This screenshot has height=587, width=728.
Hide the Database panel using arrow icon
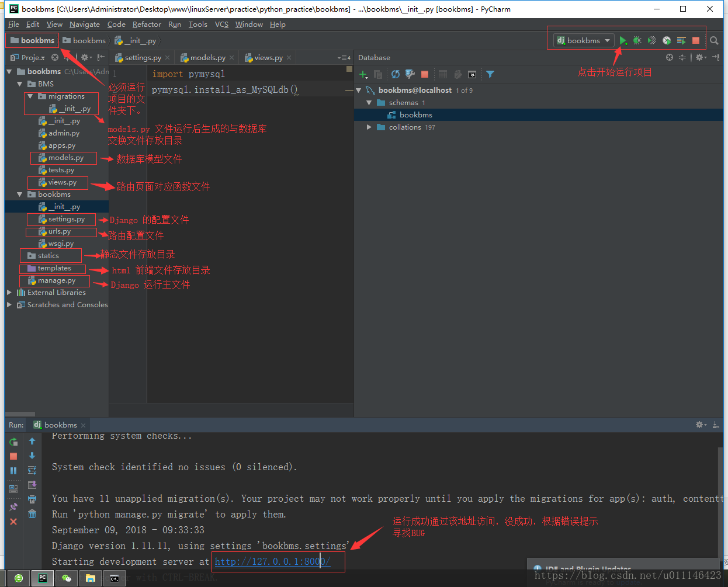click(x=716, y=57)
